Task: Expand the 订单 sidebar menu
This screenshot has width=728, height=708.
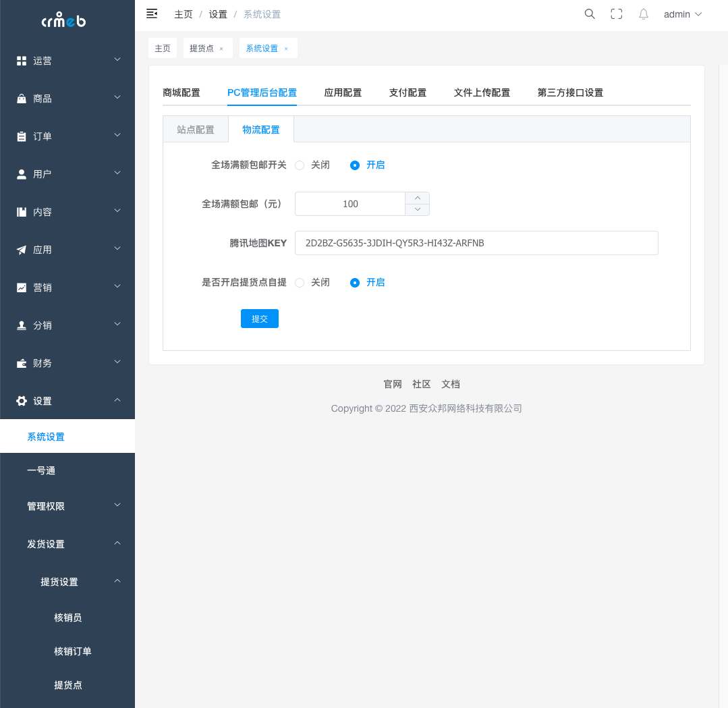Action: (117, 135)
